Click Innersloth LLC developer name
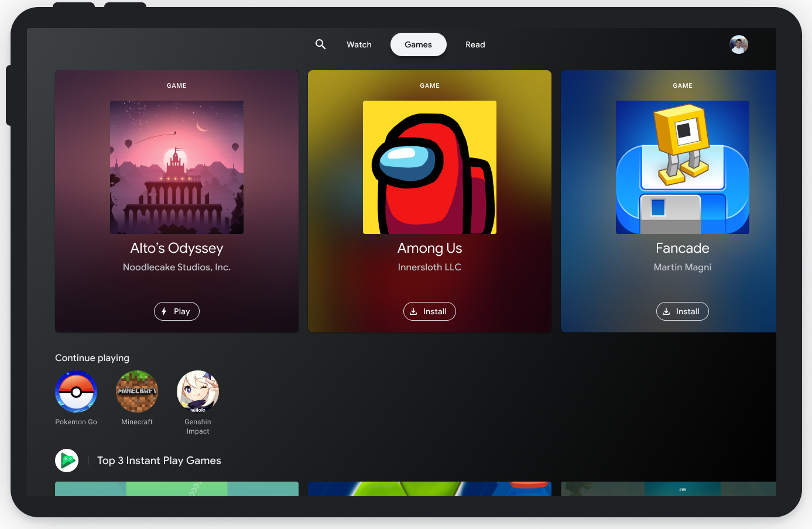 click(x=430, y=267)
